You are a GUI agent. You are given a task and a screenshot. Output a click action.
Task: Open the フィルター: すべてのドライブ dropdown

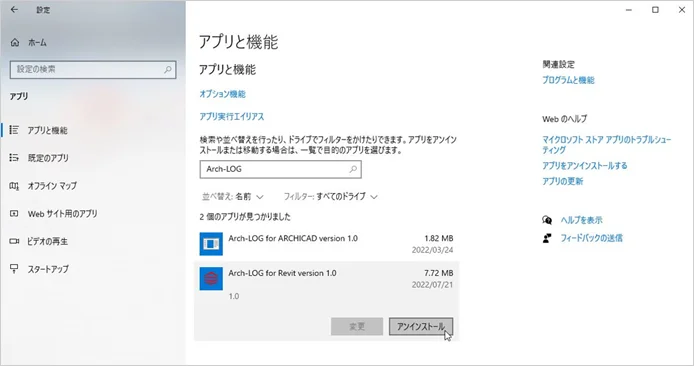[x=330, y=196]
